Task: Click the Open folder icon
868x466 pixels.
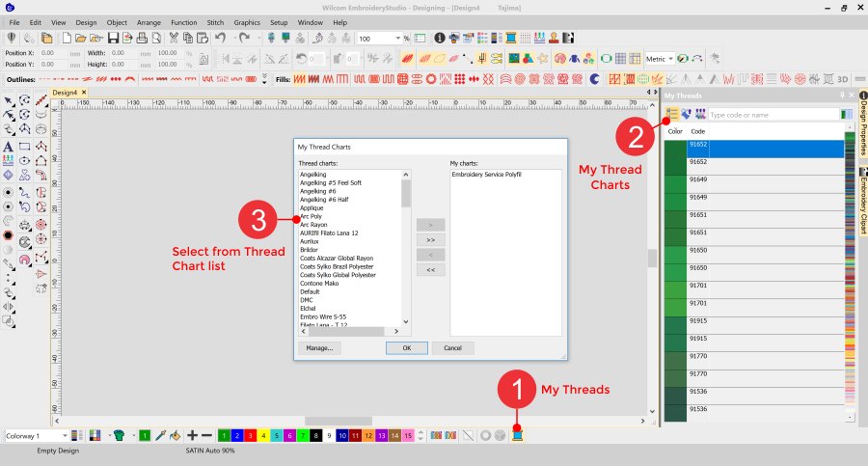Action: point(82,39)
